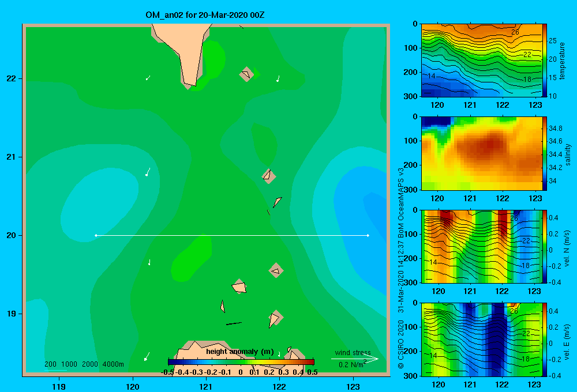Click the "26" contour label in the temperature section

point(515,32)
